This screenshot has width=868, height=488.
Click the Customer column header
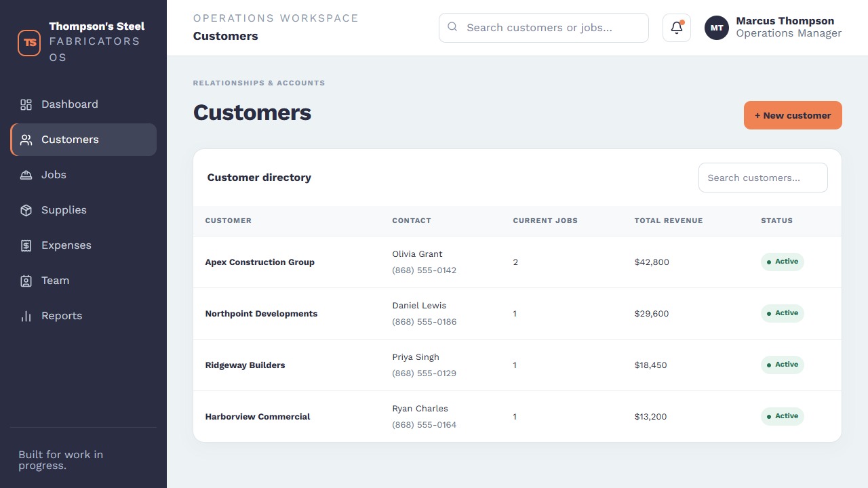(229, 221)
